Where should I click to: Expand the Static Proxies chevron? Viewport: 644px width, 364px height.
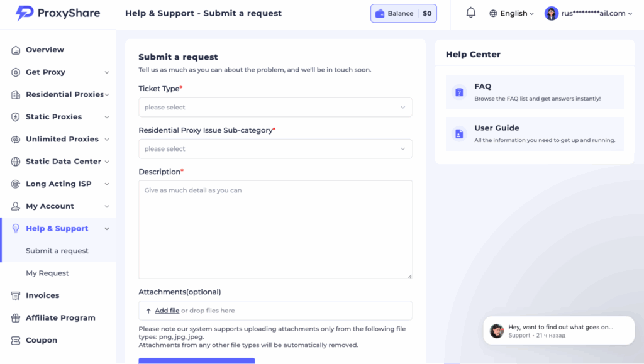click(107, 118)
